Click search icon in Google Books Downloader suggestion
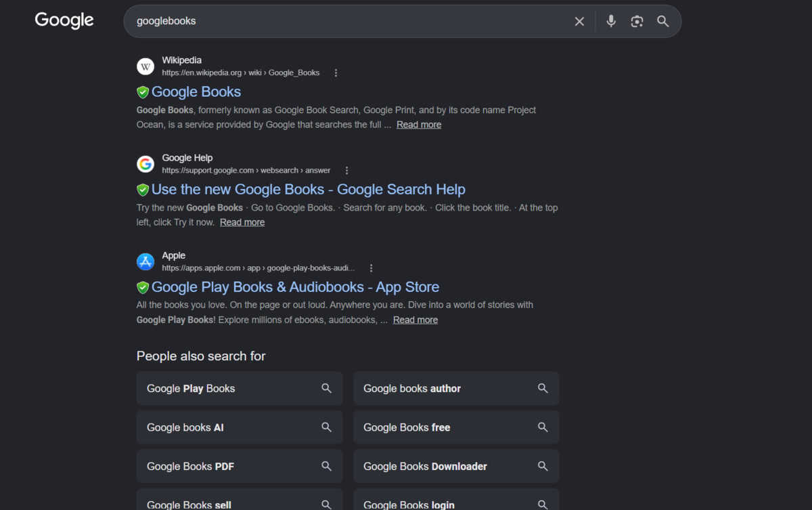 pos(543,466)
